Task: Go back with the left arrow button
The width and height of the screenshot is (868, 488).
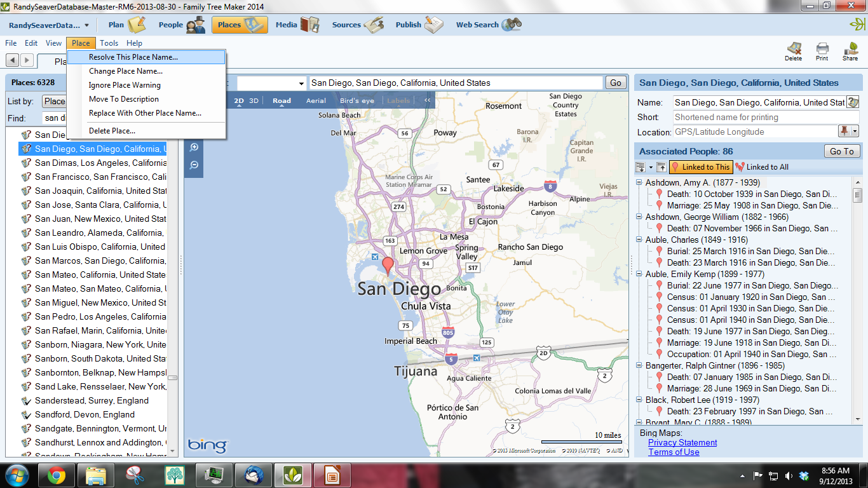Action: click(12, 60)
